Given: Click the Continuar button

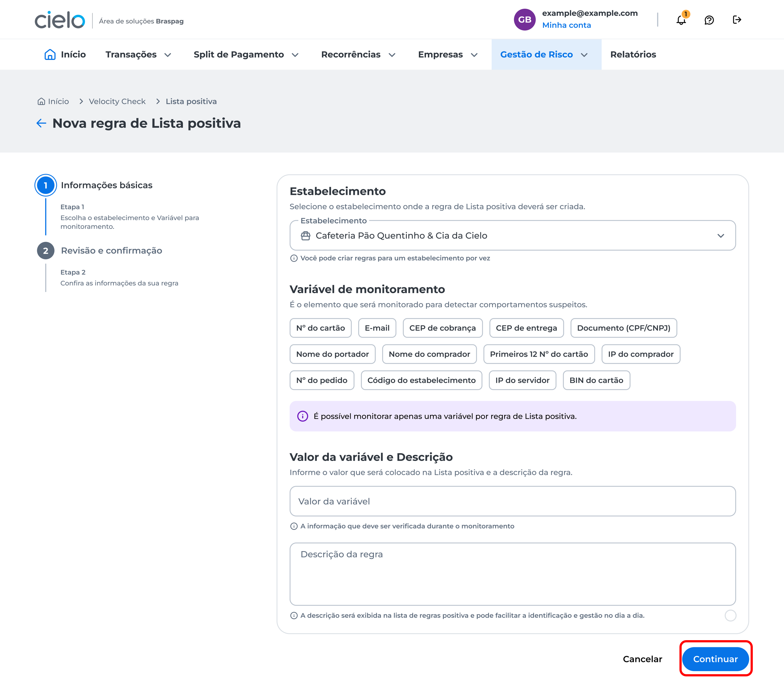Looking at the screenshot, I should point(715,659).
